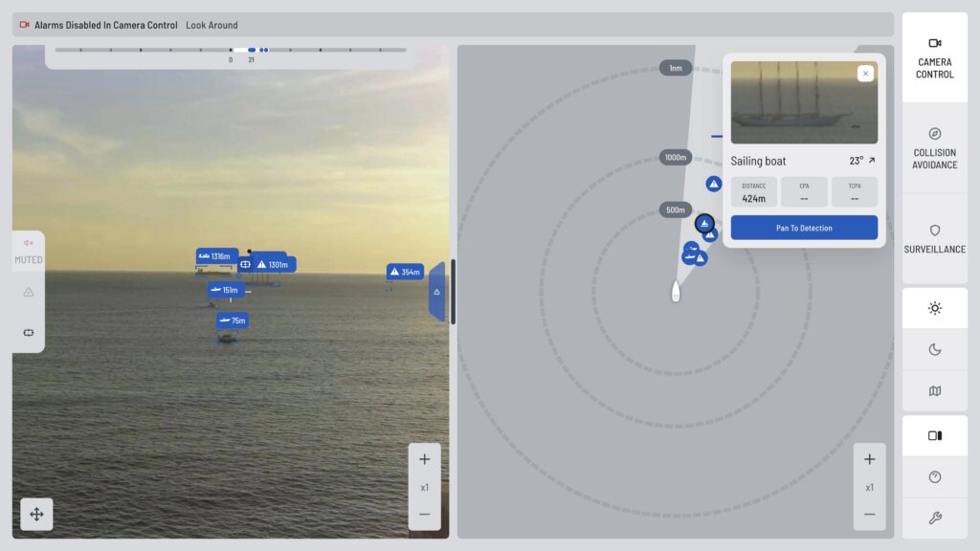Click the blue edge warning tab on camera view
Viewport: 980px width, 551px height.
(436, 292)
